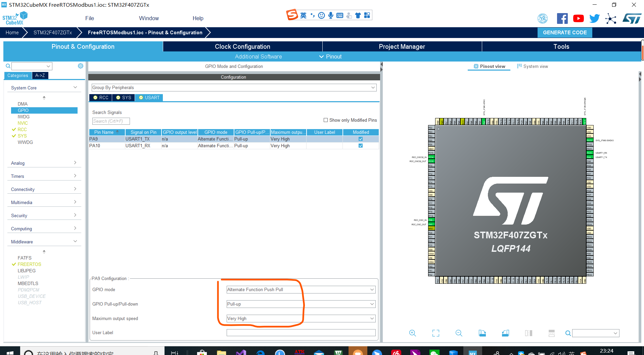Enable Show only Modified Pins
The image size is (644, 355).
325,120
